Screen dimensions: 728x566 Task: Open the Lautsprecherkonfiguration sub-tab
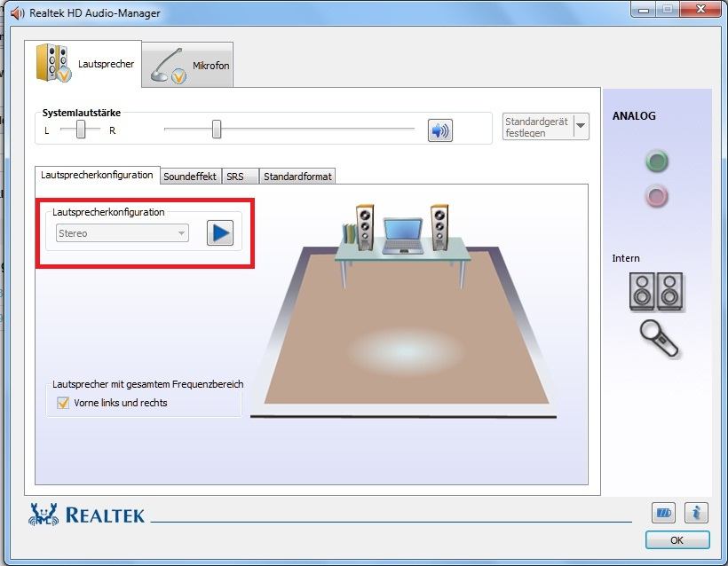(x=97, y=175)
